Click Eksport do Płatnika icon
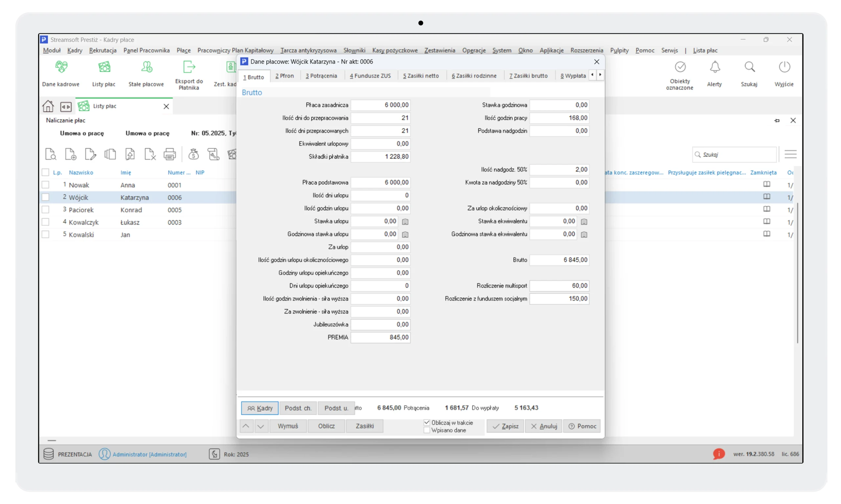The height and width of the screenshot is (504, 841). pos(189,67)
